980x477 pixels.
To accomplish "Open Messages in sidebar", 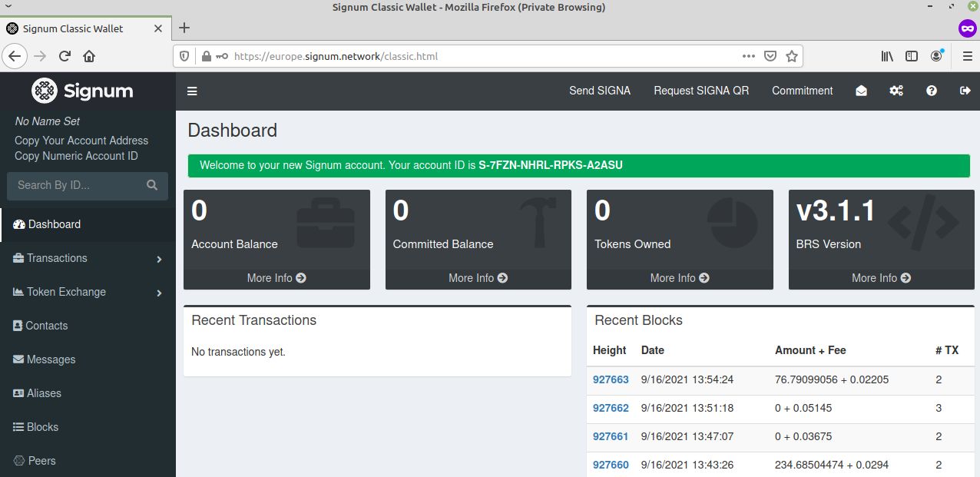I will pyautogui.click(x=88, y=359).
